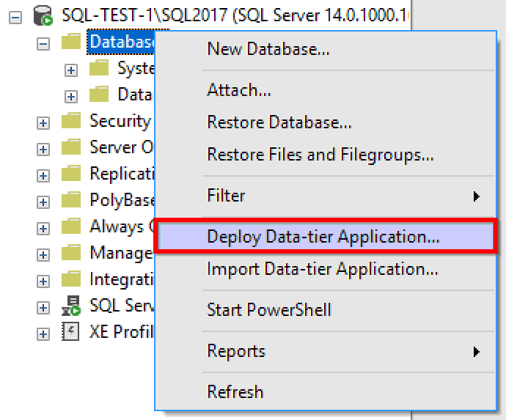Click the Databases folder icon
Viewport: 506px width, 420px height.
[71, 42]
